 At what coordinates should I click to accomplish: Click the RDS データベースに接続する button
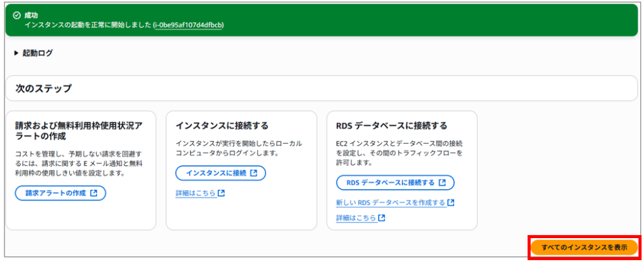(x=395, y=183)
